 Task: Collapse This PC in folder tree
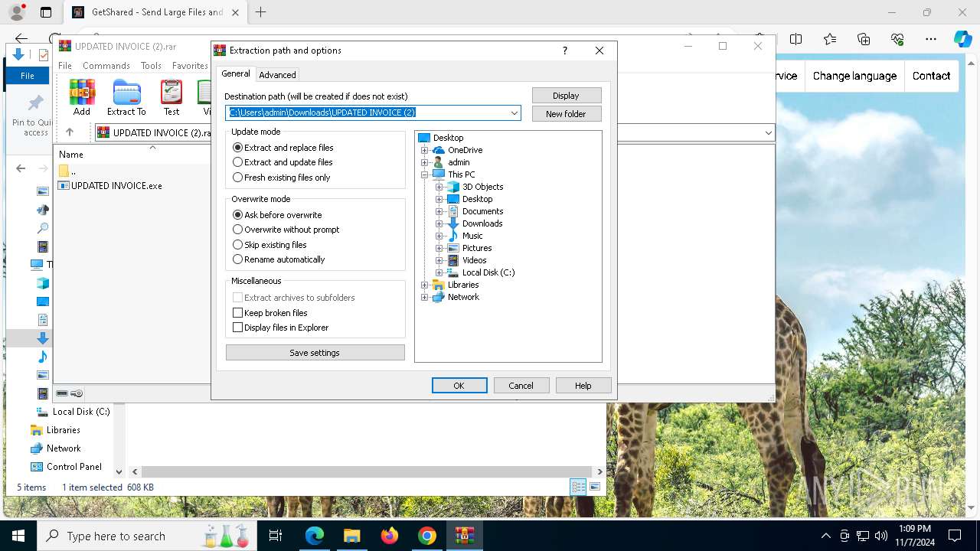(425, 174)
